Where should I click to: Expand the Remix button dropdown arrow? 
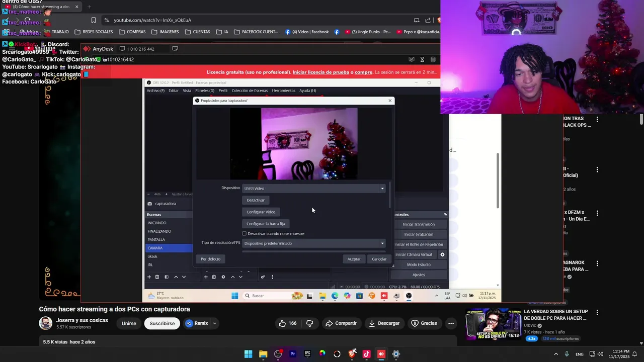pos(214,323)
